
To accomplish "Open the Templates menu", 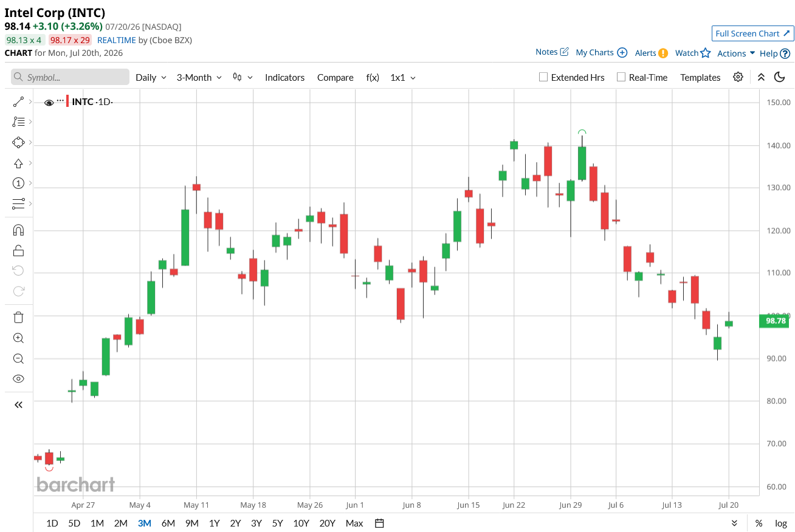I will 700,77.
